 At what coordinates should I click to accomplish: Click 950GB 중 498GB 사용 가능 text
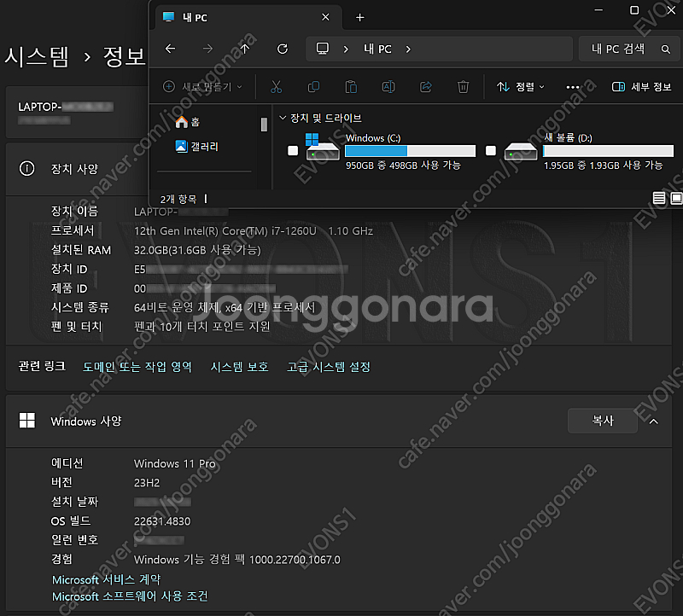coord(403,166)
